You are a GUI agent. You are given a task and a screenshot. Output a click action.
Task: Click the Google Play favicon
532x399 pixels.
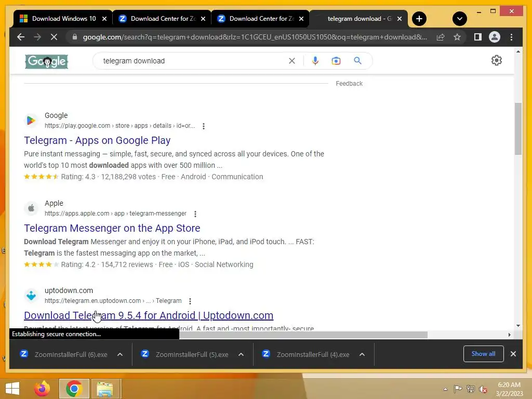pyautogui.click(x=31, y=120)
